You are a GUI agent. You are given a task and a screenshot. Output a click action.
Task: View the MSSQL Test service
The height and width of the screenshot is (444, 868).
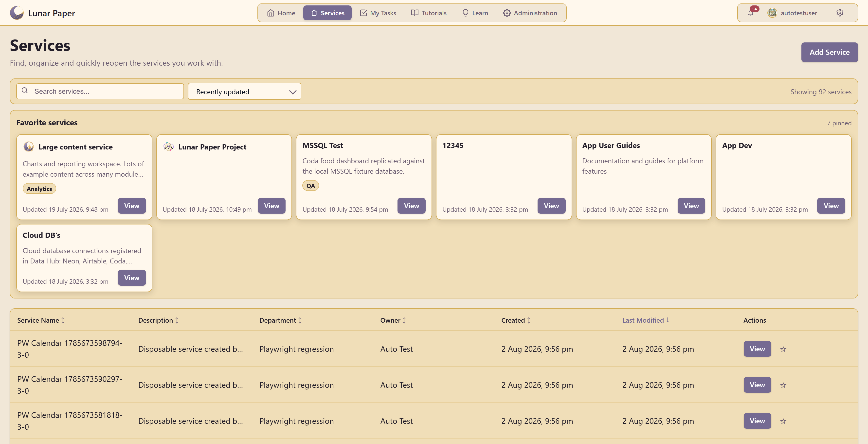click(411, 206)
